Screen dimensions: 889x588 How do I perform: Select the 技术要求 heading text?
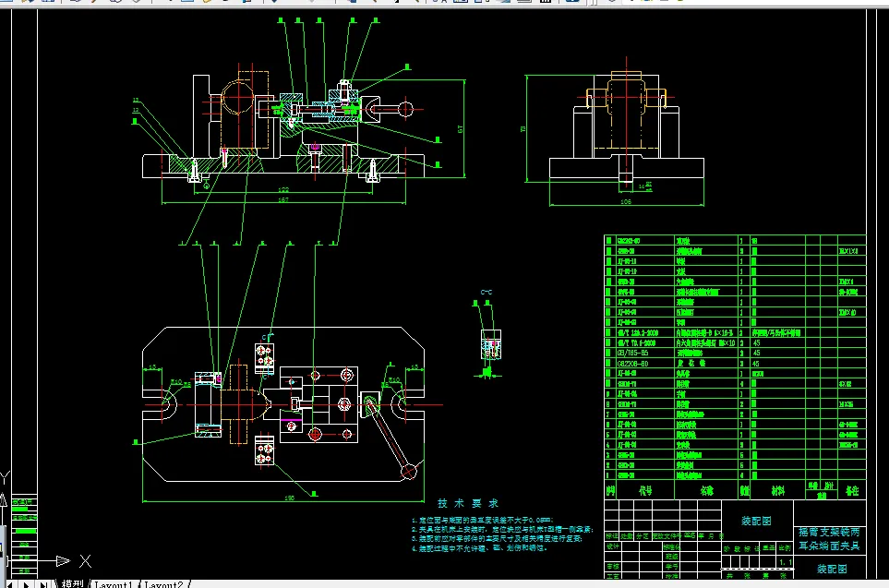pyautogui.click(x=468, y=503)
